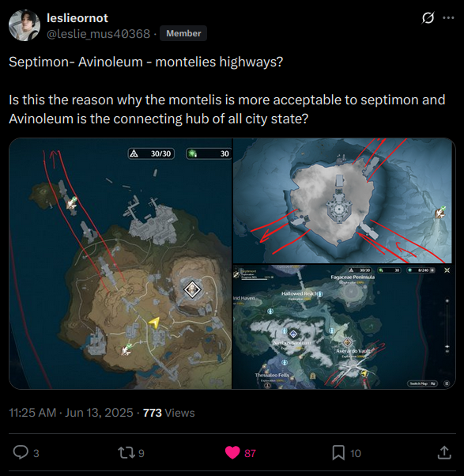Repost this tweet using retweet icon
This screenshot has height=476, width=464.
[x=126, y=452]
